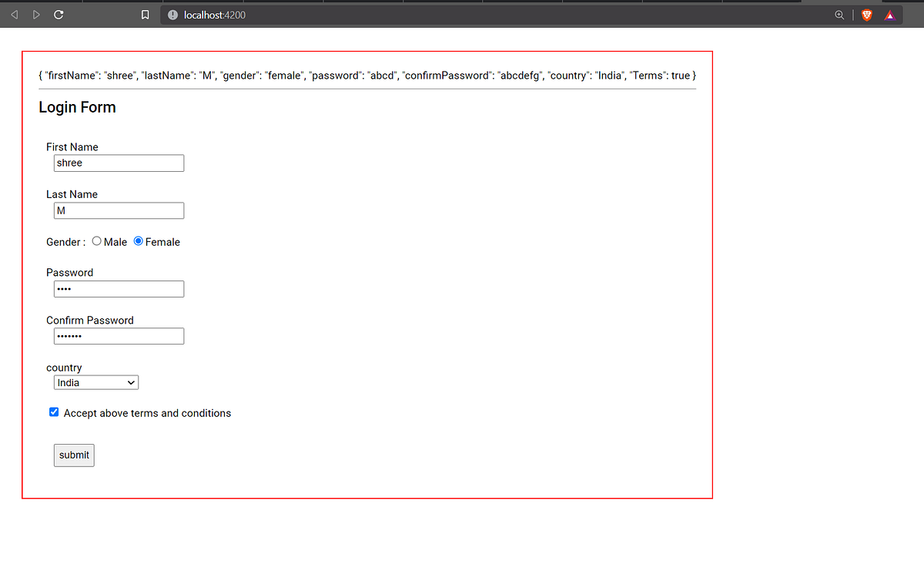The image size is (924, 578).
Task: Click the browser back navigation arrow
Action: click(14, 13)
